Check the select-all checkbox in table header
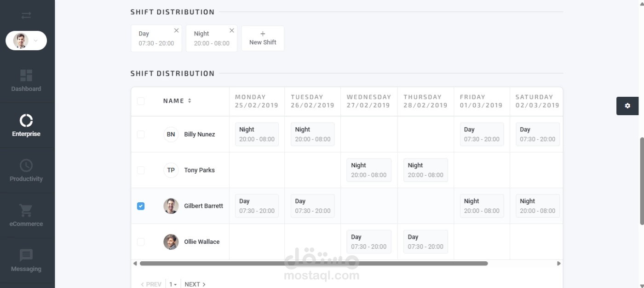Screen dimensions: 644x288 tap(141, 101)
